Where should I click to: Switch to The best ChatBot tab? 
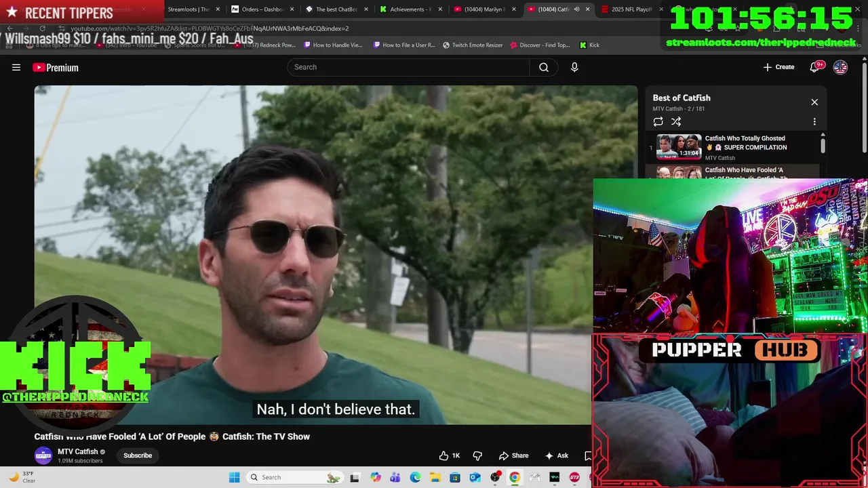pyautogui.click(x=337, y=9)
